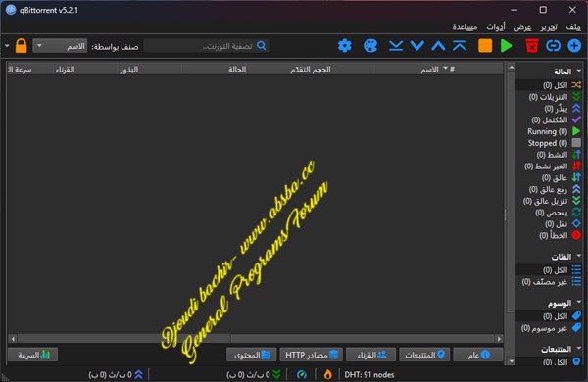588x382 pixels.
Task: Open the أدوات menu
Action: [496, 27]
